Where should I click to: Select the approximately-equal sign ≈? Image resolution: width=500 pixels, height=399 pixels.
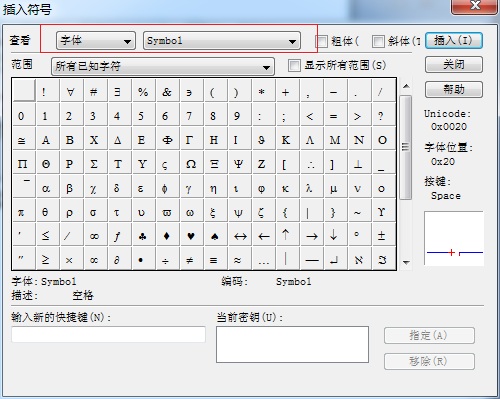(237, 260)
